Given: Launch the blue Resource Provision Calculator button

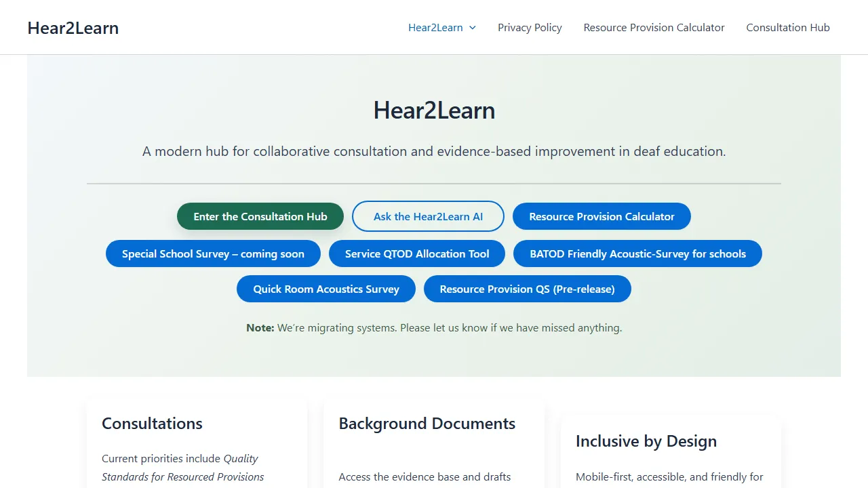Looking at the screenshot, I should click(601, 216).
